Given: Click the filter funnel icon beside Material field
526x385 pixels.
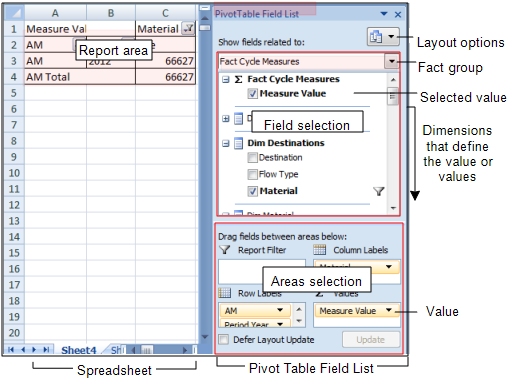Looking at the screenshot, I should (x=379, y=191).
